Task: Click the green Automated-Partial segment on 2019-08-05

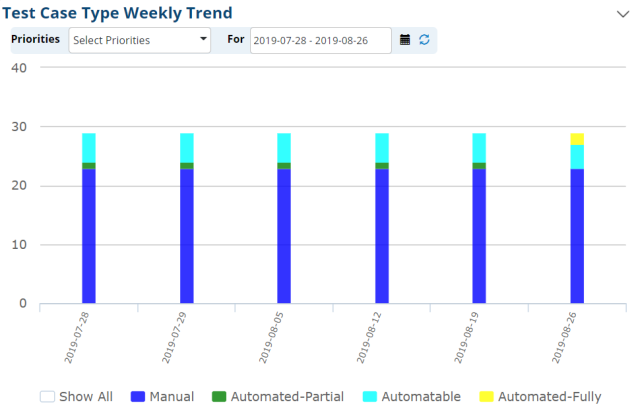Action: click(284, 166)
